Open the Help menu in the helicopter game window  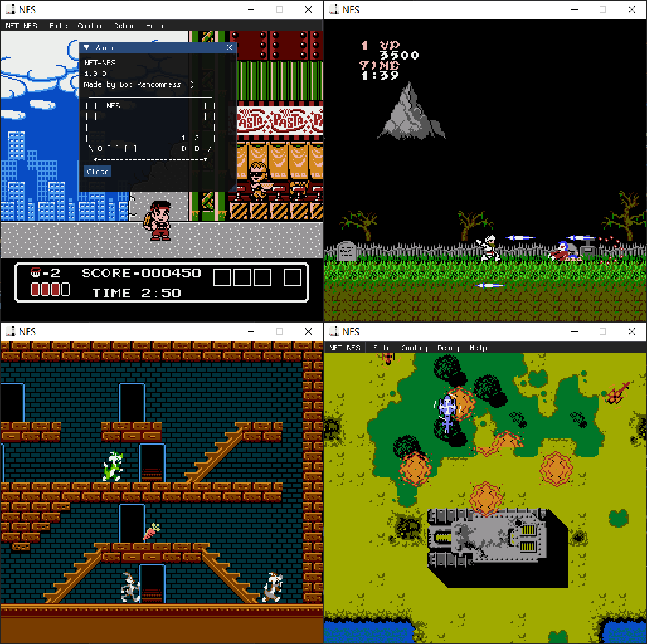tap(478, 348)
